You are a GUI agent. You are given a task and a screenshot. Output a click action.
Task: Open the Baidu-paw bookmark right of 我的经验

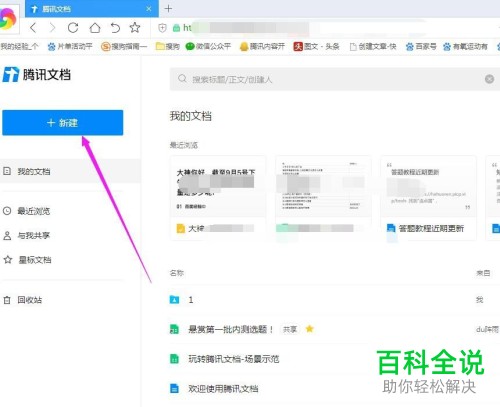70,46
